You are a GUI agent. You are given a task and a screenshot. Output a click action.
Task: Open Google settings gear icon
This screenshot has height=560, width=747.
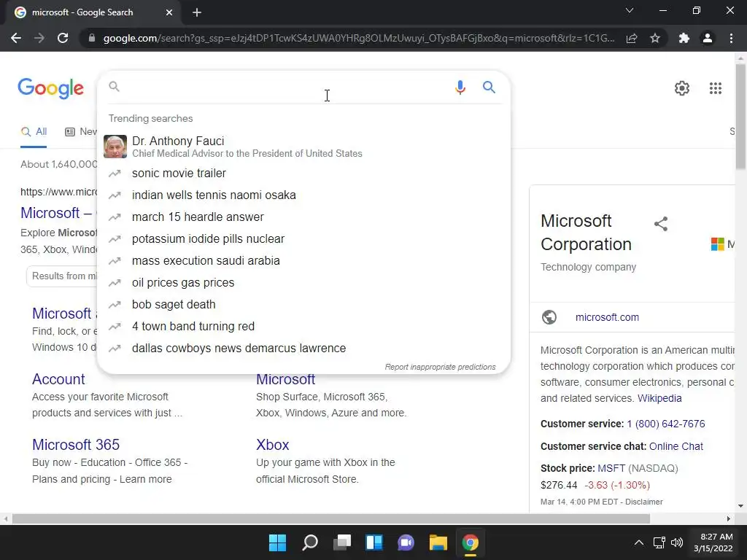[x=682, y=88]
